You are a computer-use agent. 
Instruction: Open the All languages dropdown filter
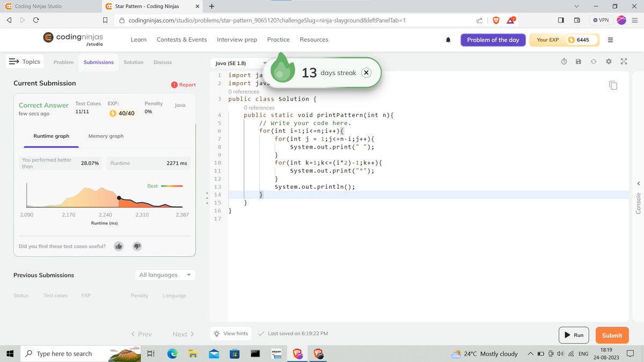(x=165, y=275)
